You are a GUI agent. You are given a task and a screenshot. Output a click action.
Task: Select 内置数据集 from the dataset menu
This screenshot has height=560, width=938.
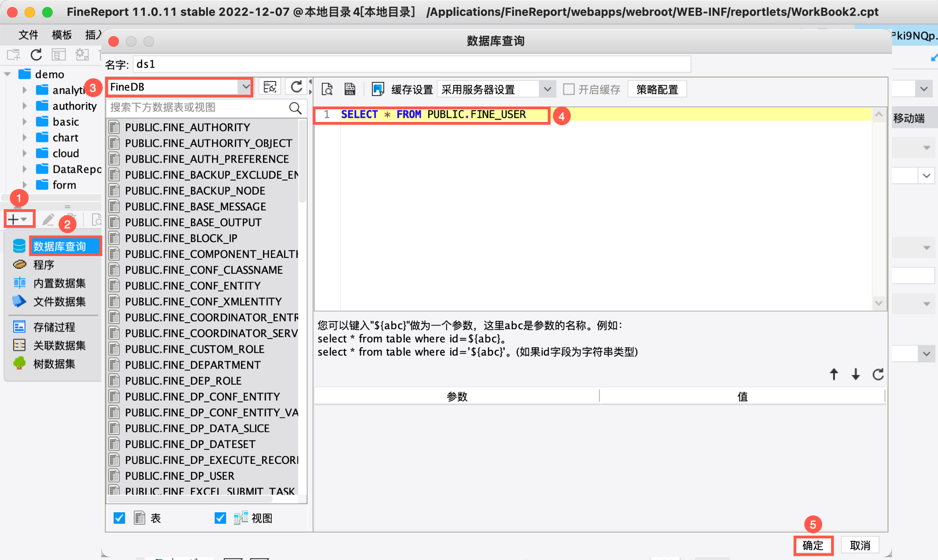pos(59,283)
